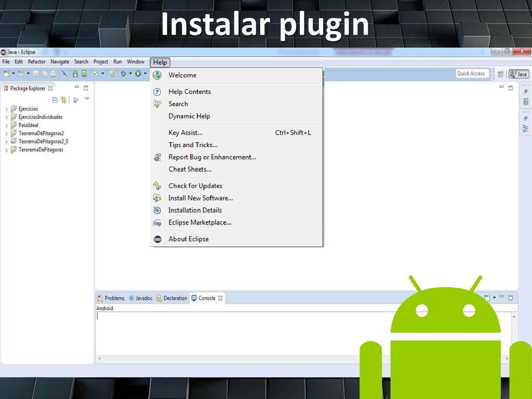Select Check for Updates in Help menu
Image resolution: width=532 pixels, height=399 pixels.
(236, 186)
